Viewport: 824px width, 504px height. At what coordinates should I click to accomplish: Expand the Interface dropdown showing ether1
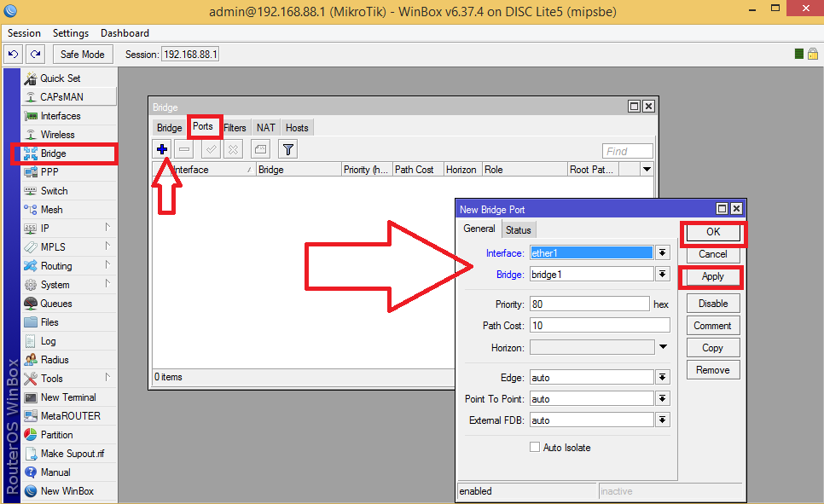tap(662, 253)
